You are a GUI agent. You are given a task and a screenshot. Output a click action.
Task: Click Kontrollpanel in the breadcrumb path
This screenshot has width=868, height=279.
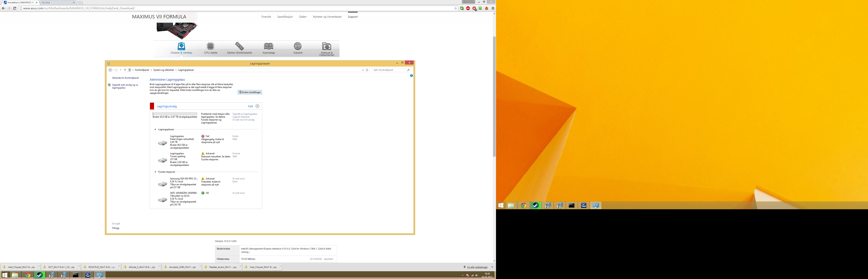pos(142,70)
